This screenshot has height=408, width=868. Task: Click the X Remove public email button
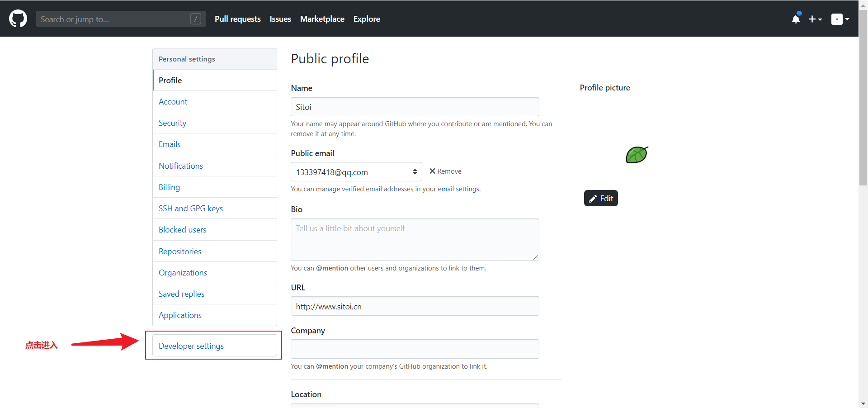(x=445, y=171)
